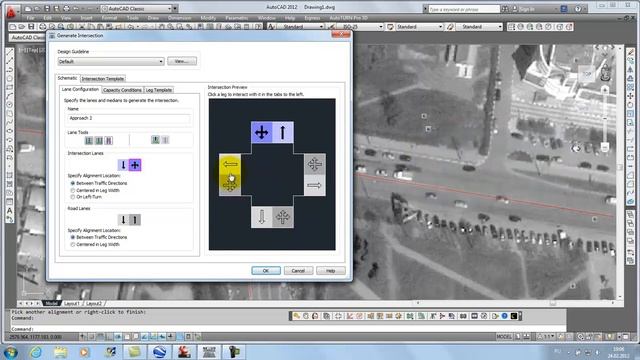
Task: Open file explorer folder in taskbar
Action: [x=60, y=352]
